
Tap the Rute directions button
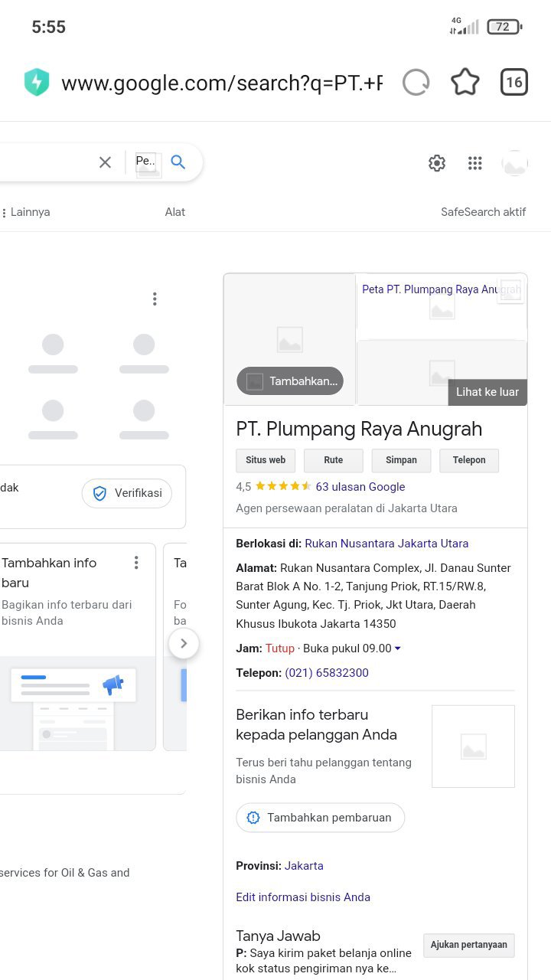[333, 460]
